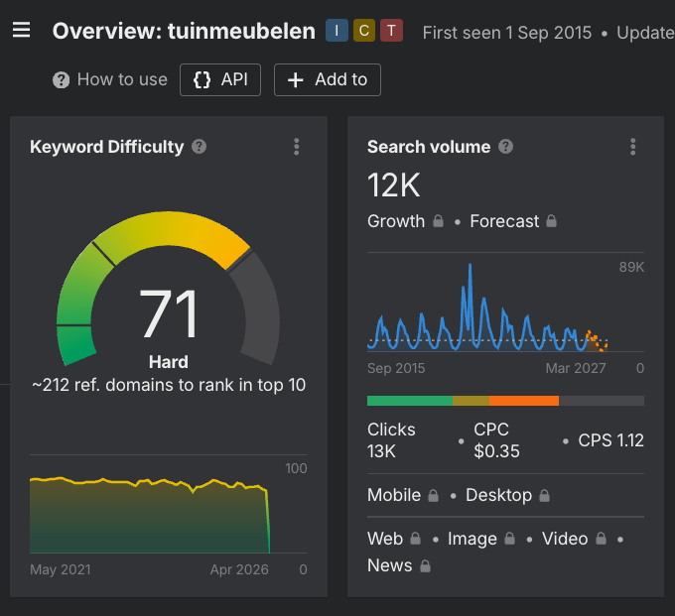Click the lock icon beside News

(x=425, y=566)
